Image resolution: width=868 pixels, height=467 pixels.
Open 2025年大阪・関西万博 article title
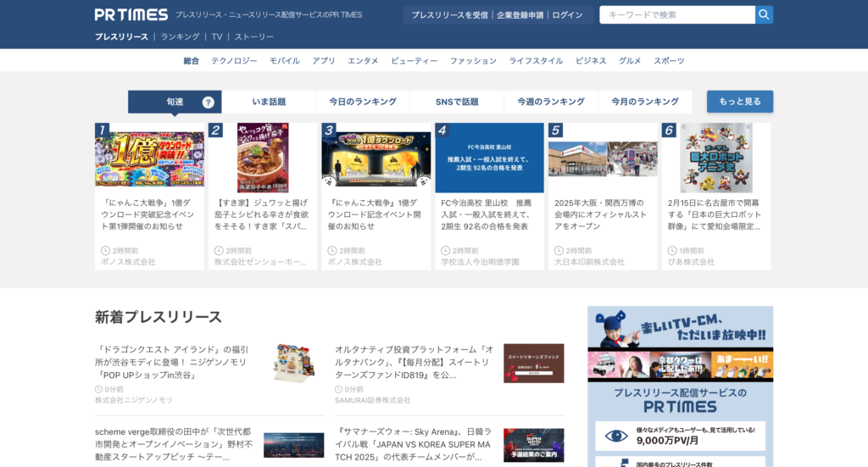[601, 214]
